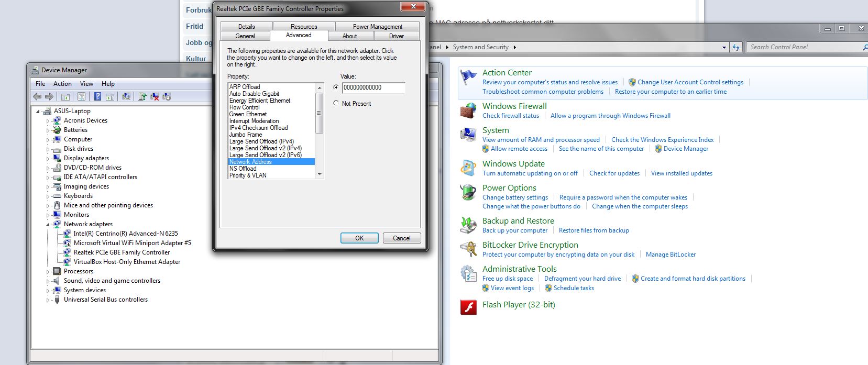Click the red Flash Player icon

[468, 307]
